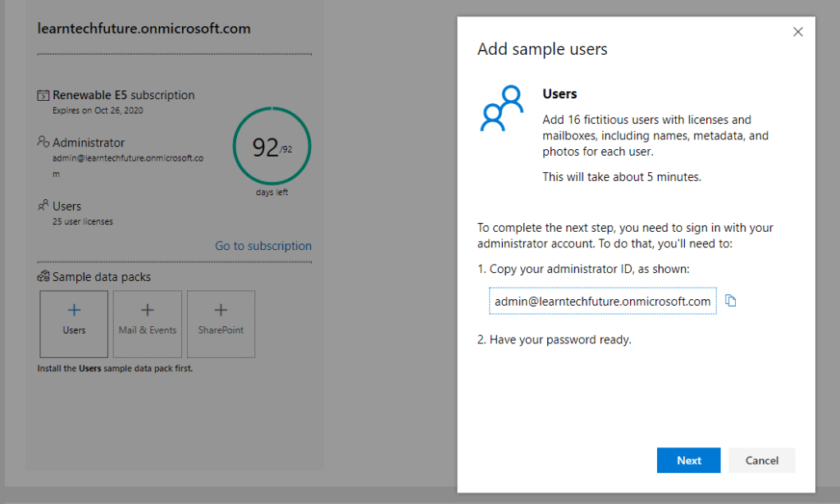The height and width of the screenshot is (504, 840).
Task: Click the person icon next to Administrator
Action: tap(42, 142)
